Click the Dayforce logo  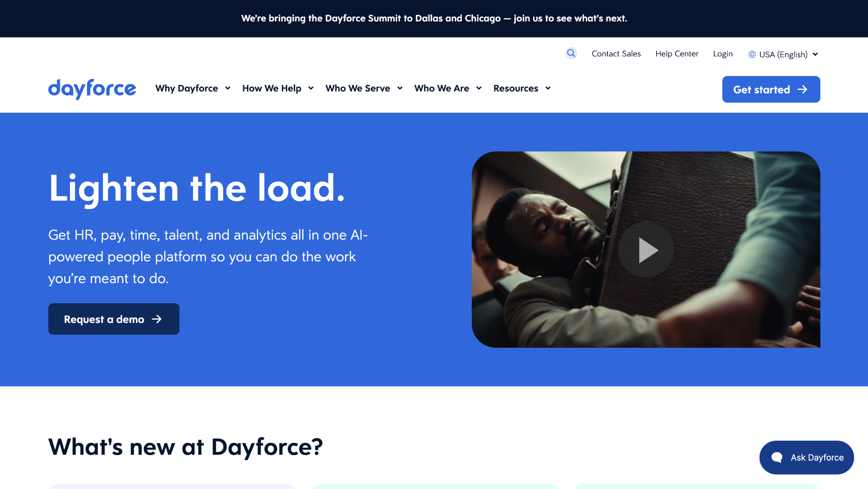[92, 89]
